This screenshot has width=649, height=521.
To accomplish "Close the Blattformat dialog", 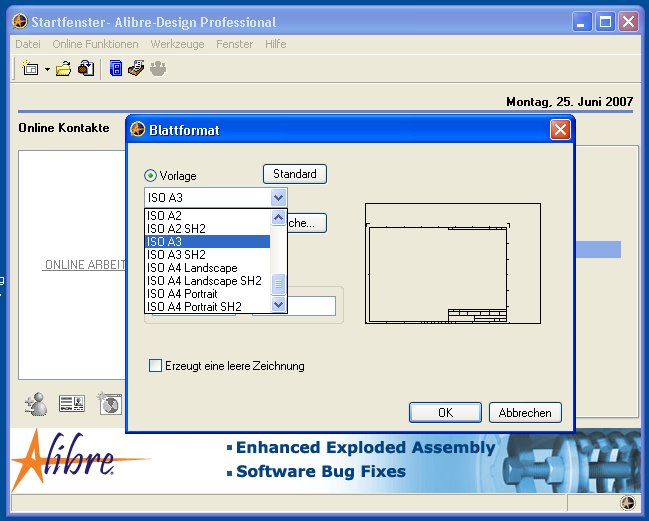I will pos(560,130).
